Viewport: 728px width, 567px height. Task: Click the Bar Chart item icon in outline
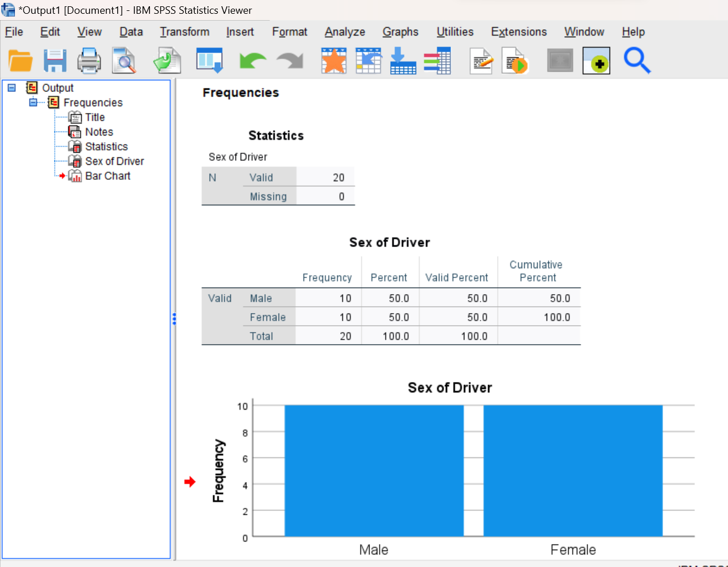point(75,176)
